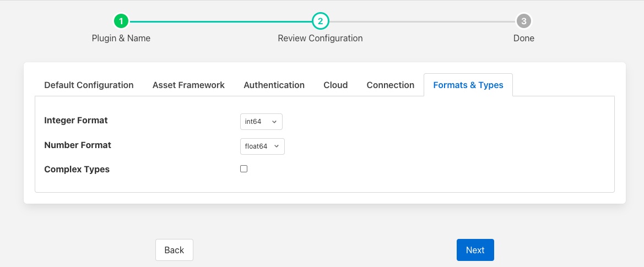
Task: Click the 'Integer Format' field label
Action: [75, 121]
